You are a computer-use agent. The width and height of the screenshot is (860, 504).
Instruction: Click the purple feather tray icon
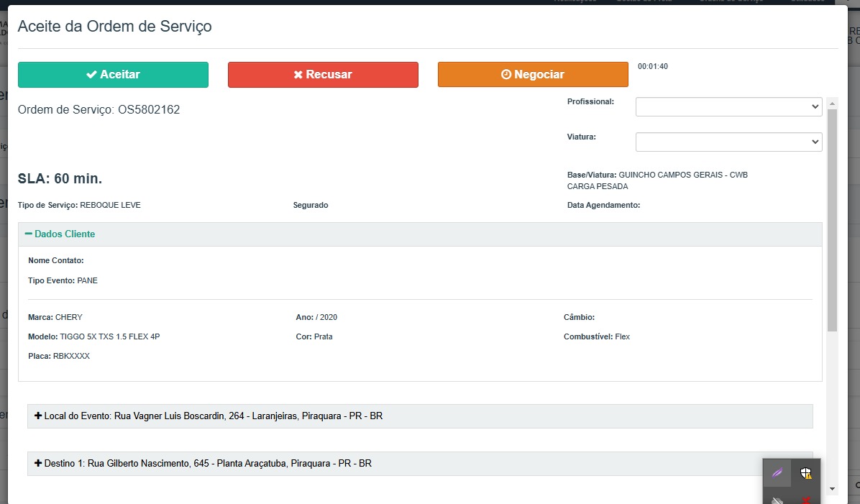click(777, 473)
